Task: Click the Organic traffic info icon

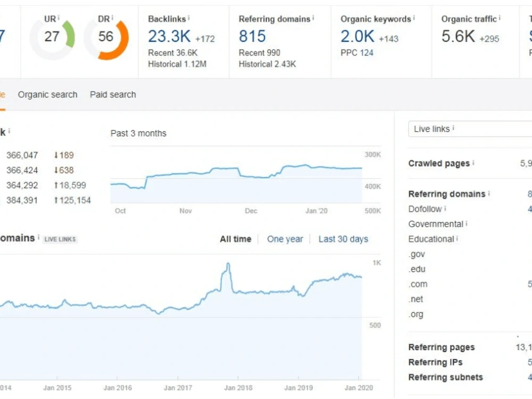Action: click(500, 18)
